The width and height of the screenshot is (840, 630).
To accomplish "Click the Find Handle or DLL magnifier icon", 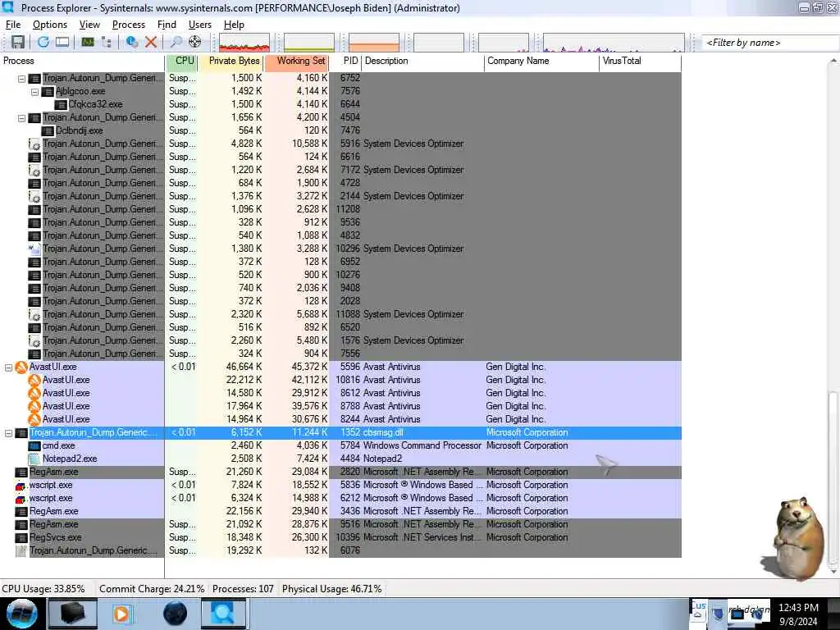I will pos(176,42).
